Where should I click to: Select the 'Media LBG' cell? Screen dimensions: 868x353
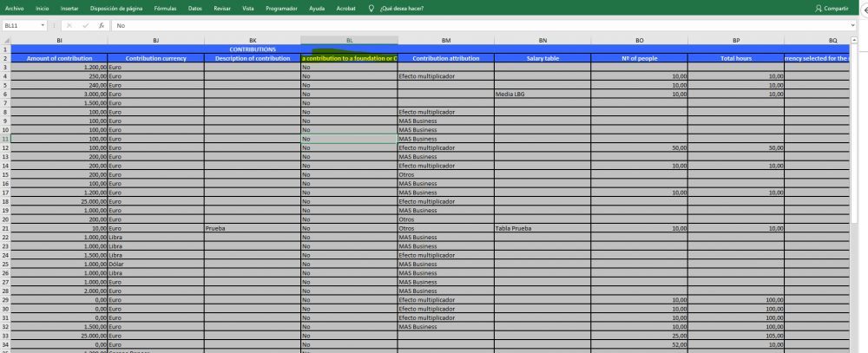click(542, 94)
